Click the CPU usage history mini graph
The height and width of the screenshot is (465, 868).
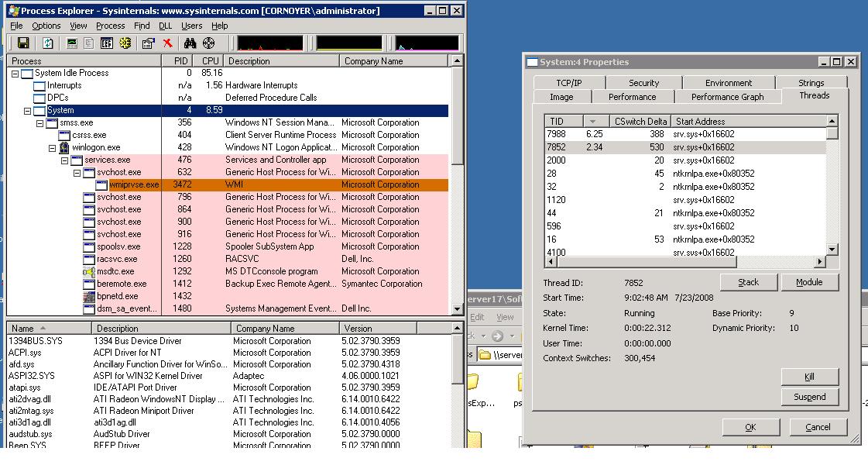[x=270, y=43]
